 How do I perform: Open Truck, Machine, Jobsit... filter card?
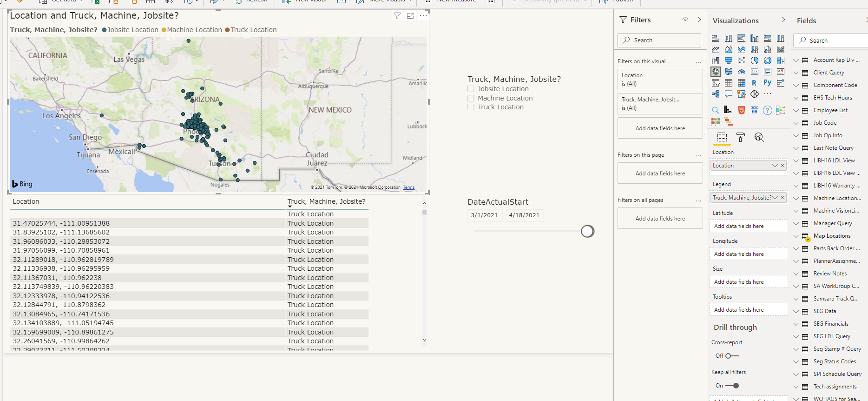[x=660, y=104]
